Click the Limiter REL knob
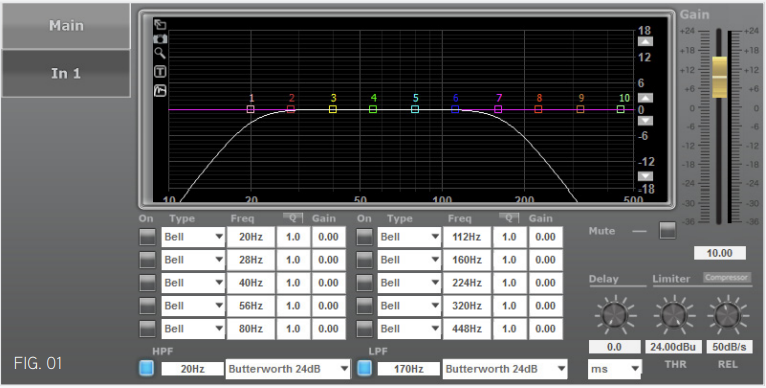Screen dimensions: 766x388 [x=728, y=315]
